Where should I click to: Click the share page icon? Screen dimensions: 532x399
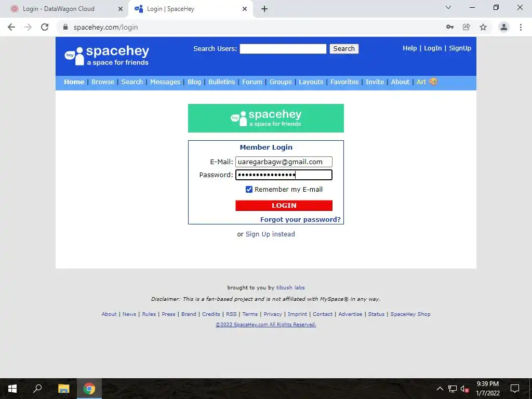[x=466, y=27]
